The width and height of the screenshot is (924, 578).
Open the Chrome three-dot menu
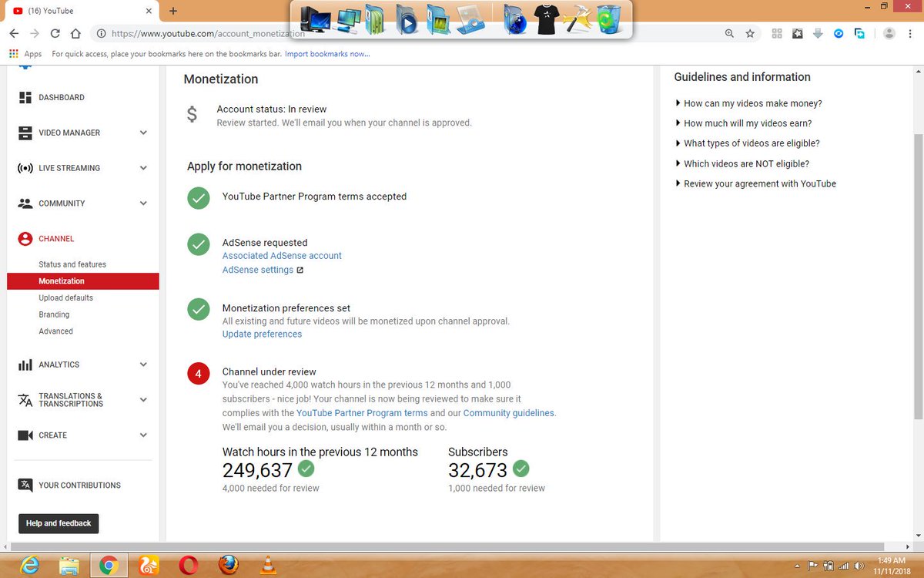[911, 34]
